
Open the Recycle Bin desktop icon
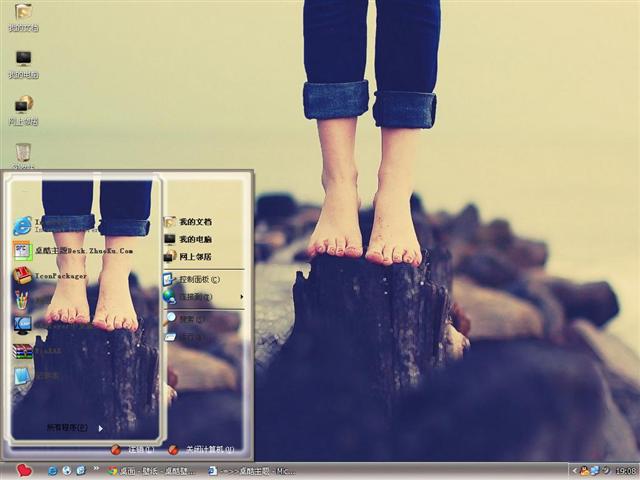(x=23, y=152)
